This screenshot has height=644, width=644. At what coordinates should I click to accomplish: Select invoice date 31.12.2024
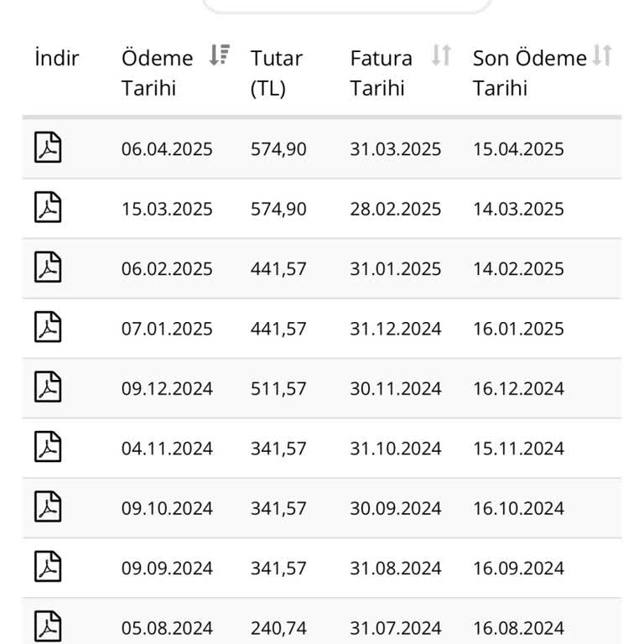pos(396,329)
